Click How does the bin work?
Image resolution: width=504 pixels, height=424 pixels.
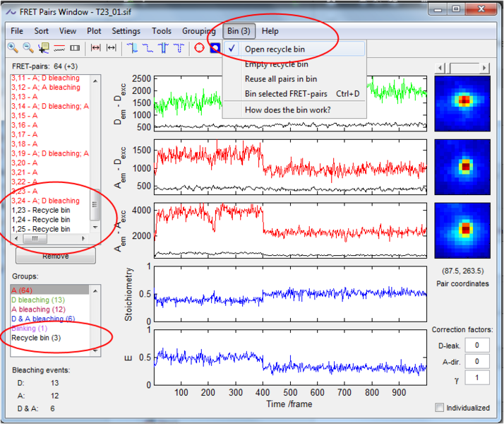pyautogui.click(x=287, y=110)
